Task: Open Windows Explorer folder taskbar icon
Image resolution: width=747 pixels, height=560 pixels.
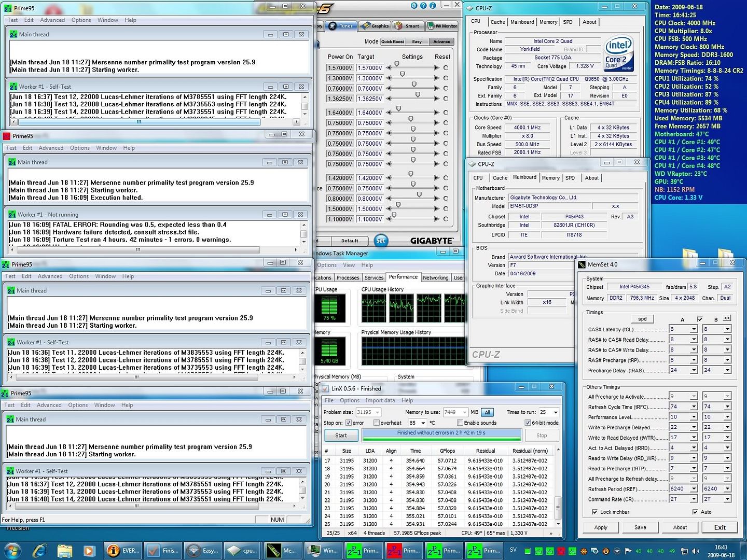Action: click(x=64, y=550)
